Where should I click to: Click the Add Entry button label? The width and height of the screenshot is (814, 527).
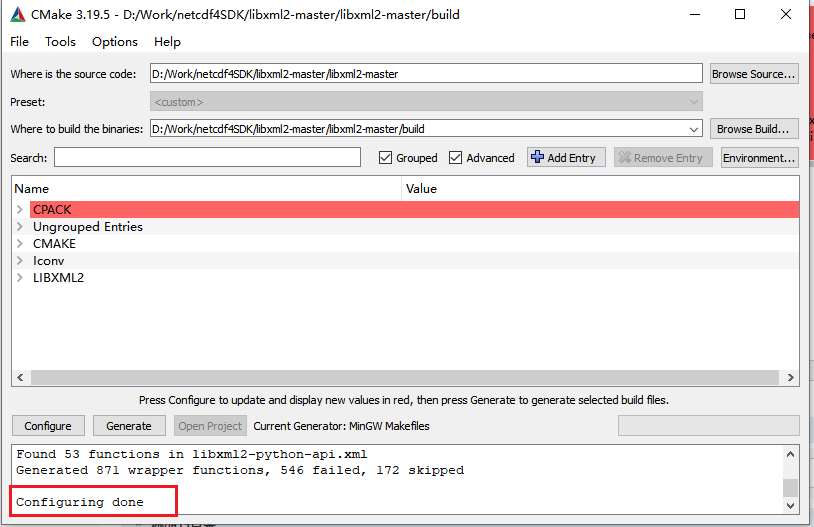pyautogui.click(x=571, y=158)
